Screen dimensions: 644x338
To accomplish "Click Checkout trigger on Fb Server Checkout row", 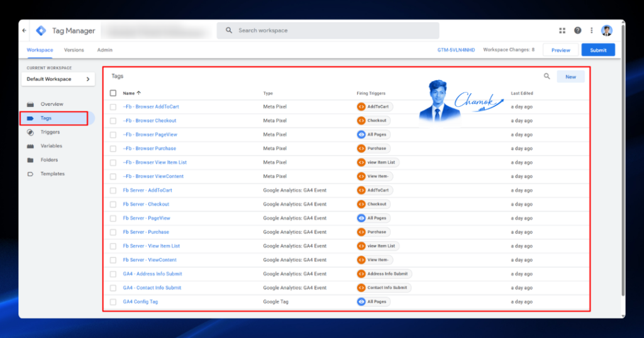I will click(374, 205).
